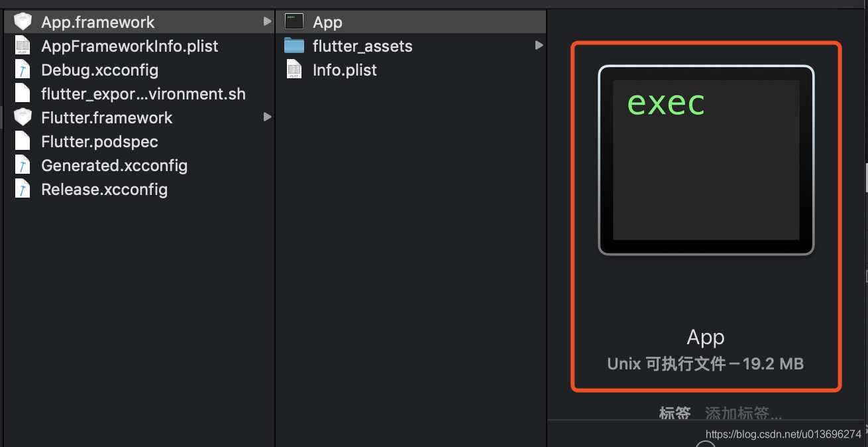Click the App Unix executable icon
This screenshot has height=447, width=868.
point(294,21)
